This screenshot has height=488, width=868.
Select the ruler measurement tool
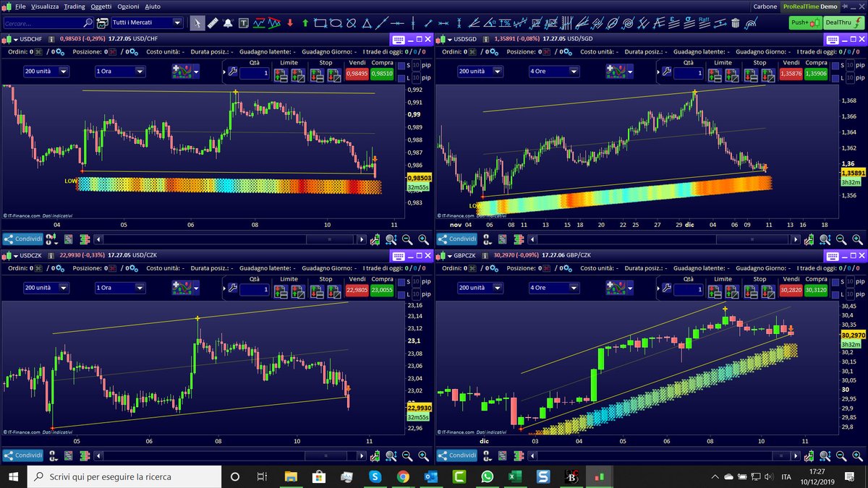[213, 23]
